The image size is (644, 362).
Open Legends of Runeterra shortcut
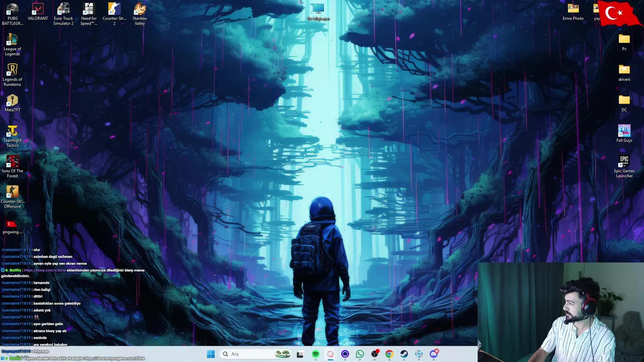(x=13, y=75)
